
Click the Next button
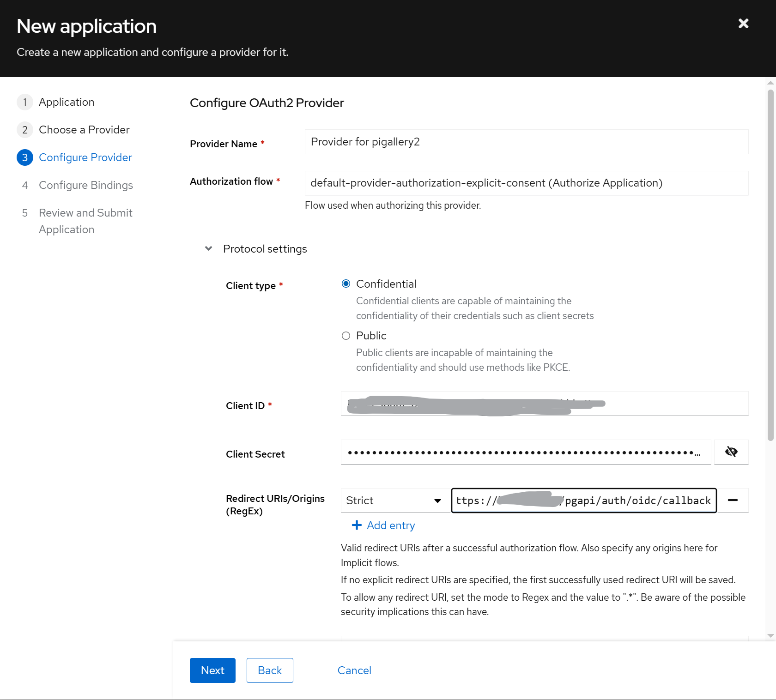tap(212, 670)
